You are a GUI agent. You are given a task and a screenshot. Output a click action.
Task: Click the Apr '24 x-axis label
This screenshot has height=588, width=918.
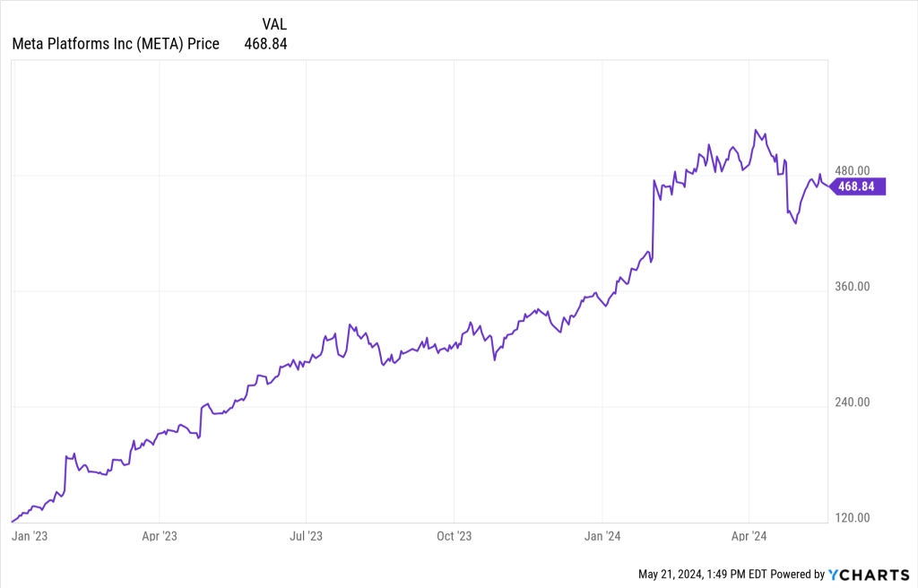tap(749, 536)
